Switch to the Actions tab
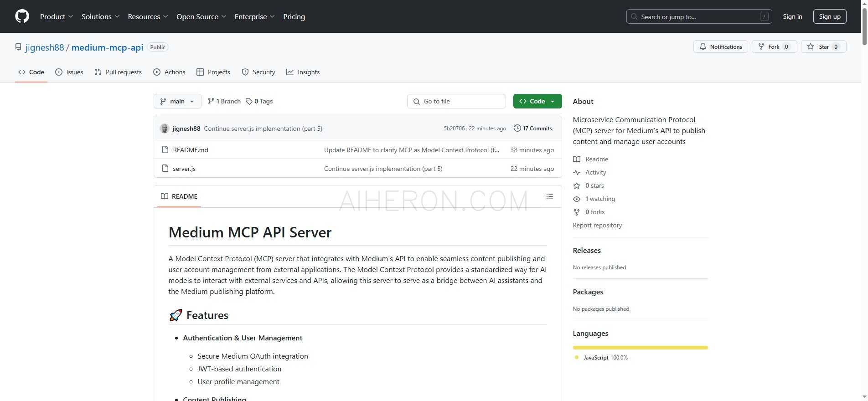Viewport: 868px width, 401px height. [x=169, y=72]
